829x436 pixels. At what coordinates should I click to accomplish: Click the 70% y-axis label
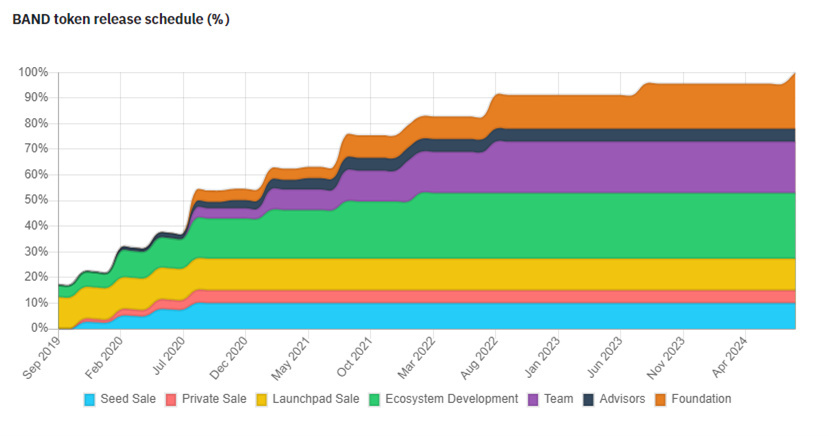click(x=36, y=149)
